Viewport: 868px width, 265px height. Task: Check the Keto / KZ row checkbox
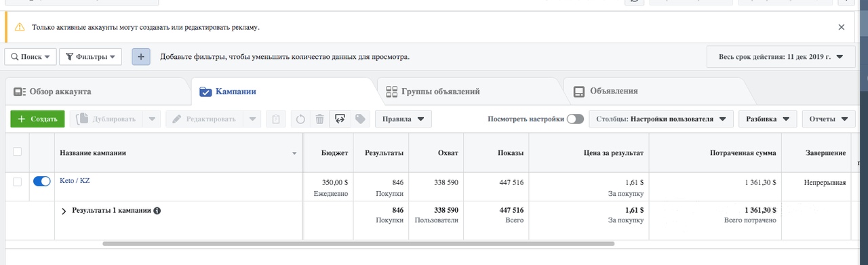18,182
